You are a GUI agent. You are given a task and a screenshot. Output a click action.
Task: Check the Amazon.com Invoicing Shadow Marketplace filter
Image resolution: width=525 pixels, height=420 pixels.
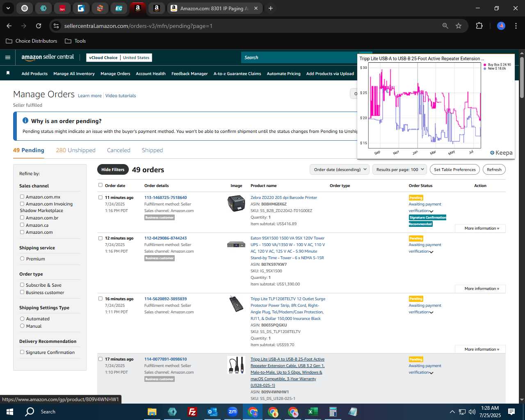pyautogui.click(x=22, y=204)
